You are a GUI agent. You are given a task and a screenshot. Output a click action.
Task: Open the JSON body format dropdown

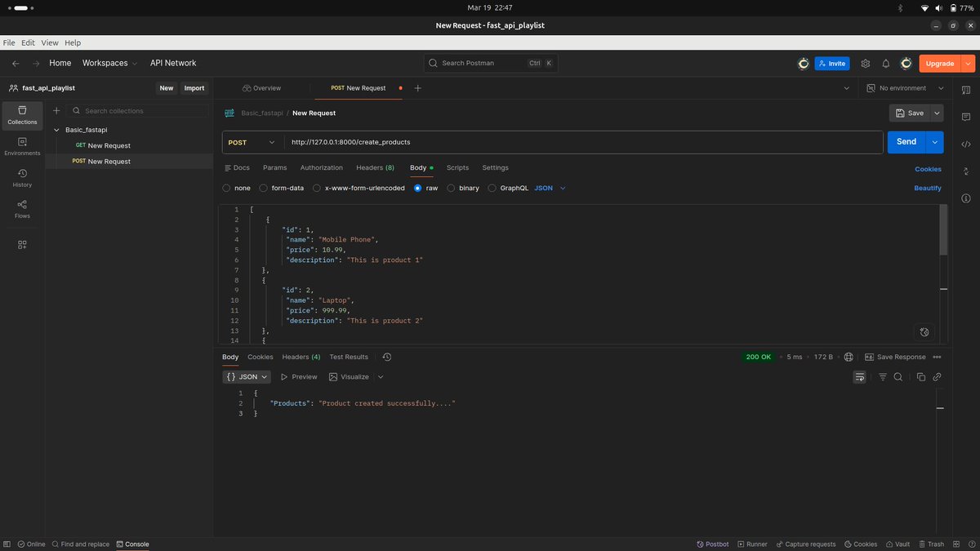[x=550, y=188]
